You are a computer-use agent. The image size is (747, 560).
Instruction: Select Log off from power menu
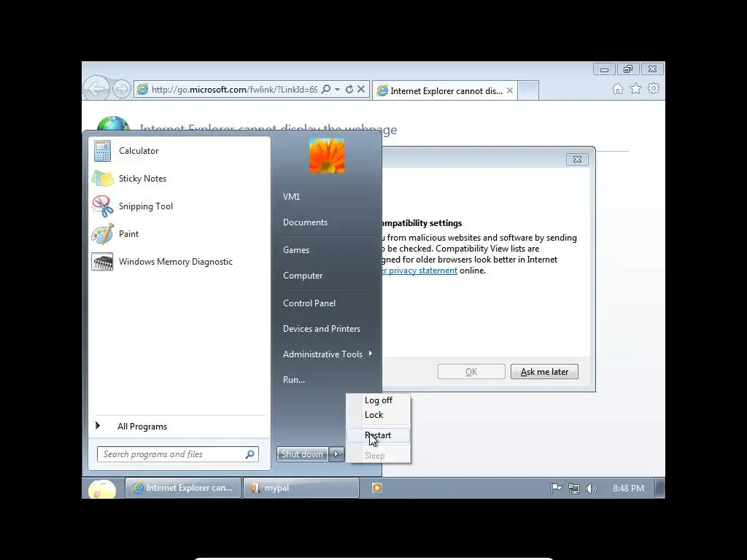pyautogui.click(x=379, y=400)
